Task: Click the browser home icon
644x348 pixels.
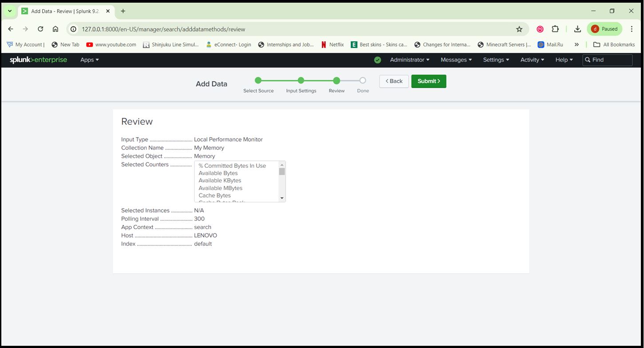Action: pyautogui.click(x=55, y=29)
